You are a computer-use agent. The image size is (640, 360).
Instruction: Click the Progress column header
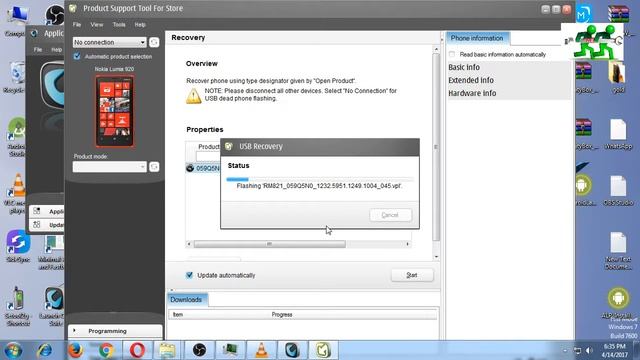point(282,315)
